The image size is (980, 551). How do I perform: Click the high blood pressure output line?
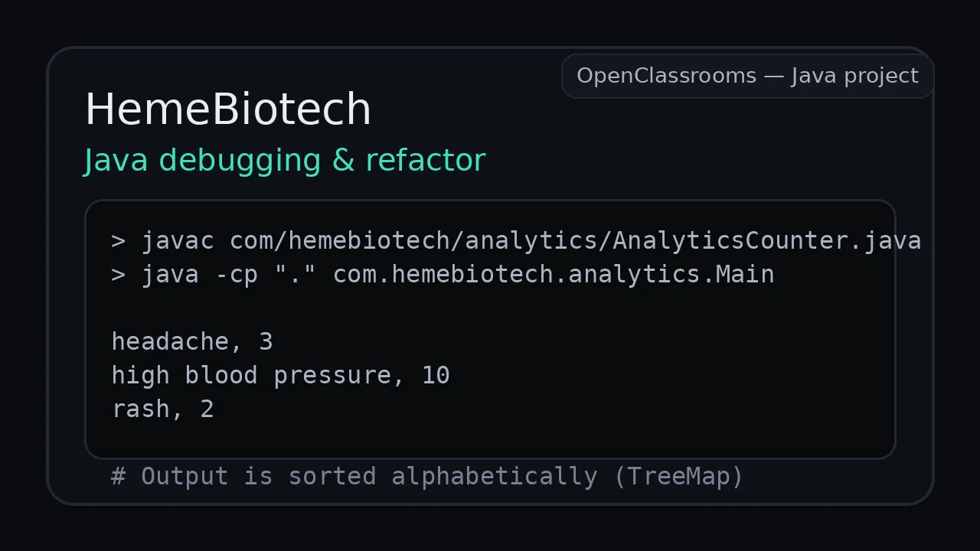click(x=280, y=375)
